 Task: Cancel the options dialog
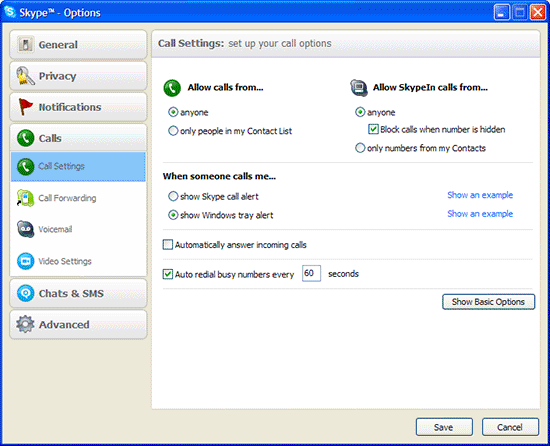(x=510, y=427)
